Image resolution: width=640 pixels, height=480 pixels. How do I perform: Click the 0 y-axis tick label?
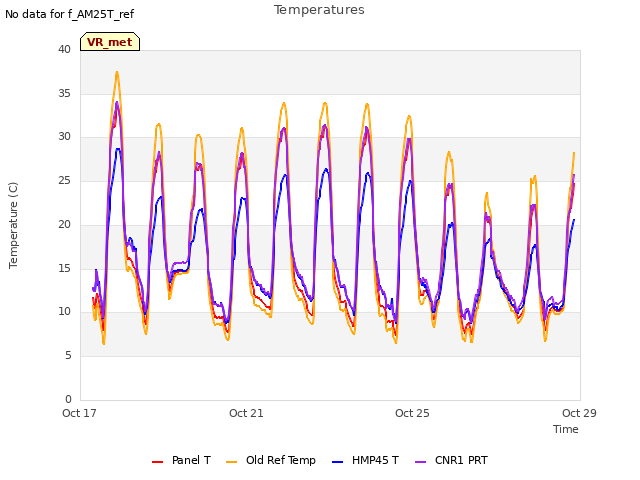pyautogui.click(x=68, y=399)
